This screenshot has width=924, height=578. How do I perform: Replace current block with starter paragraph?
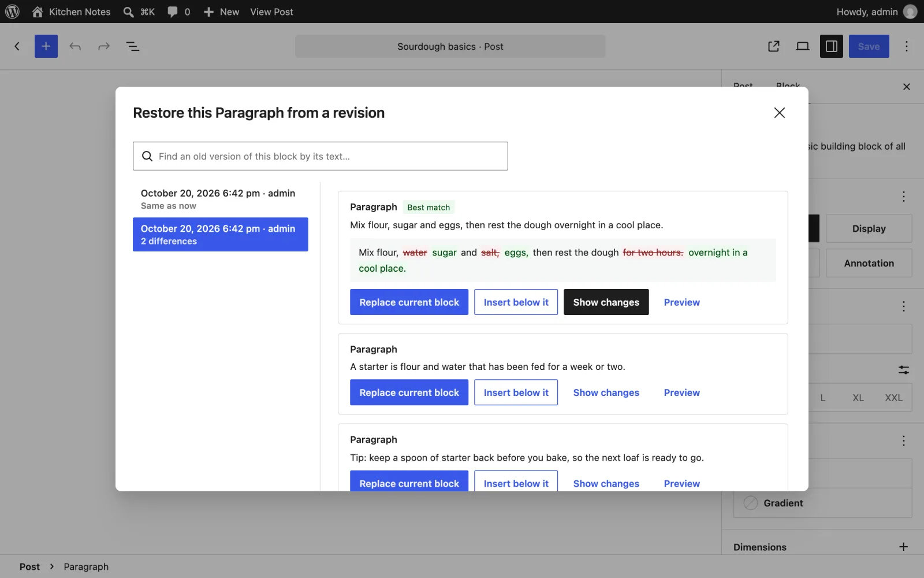(409, 392)
